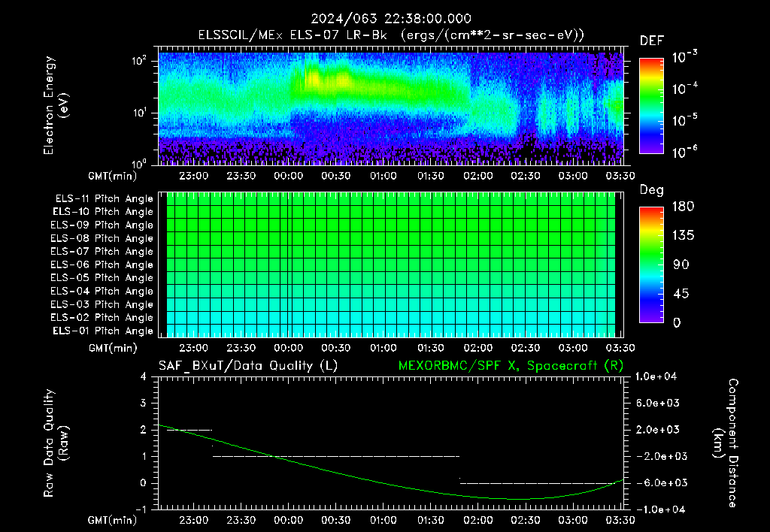Viewport: 770px width, 532px height.
Task: Click the 00:30 tick under the bottom plot
Action: click(336, 520)
